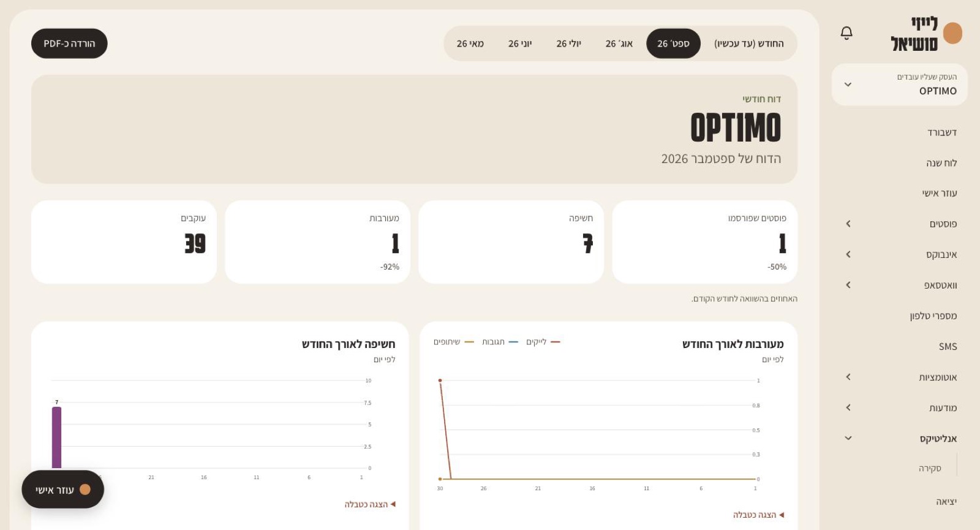Viewport: 980px width, 530px height.
Task: Open לוח שנה in the sidebar
Action: (941, 163)
